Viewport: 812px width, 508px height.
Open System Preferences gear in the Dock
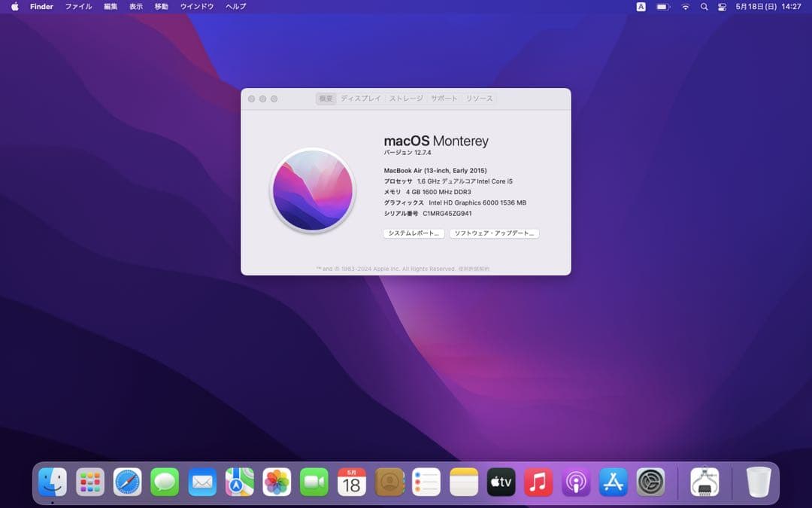point(650,482)
